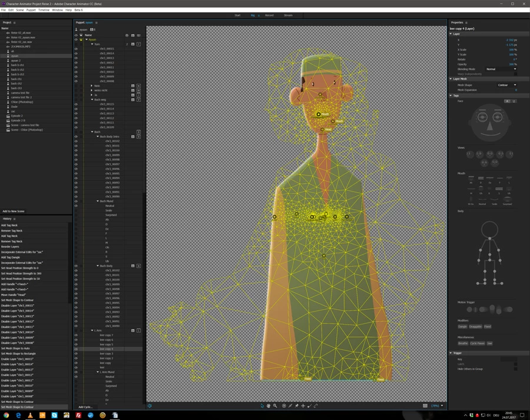Open the Puppet menu
Screen dimensions: 530x420
[31, 10]
